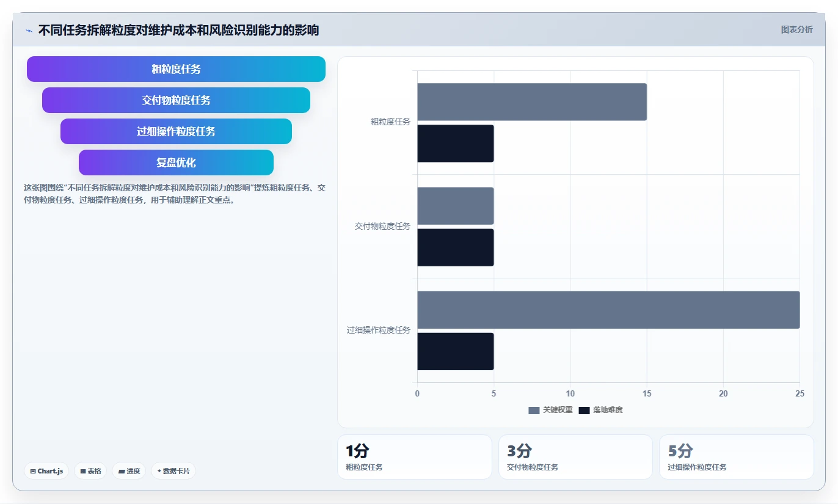The height and width of the screenshot is (504, 838).
Task: Click the Chart.js tag chip
Action: pos(46,471)
